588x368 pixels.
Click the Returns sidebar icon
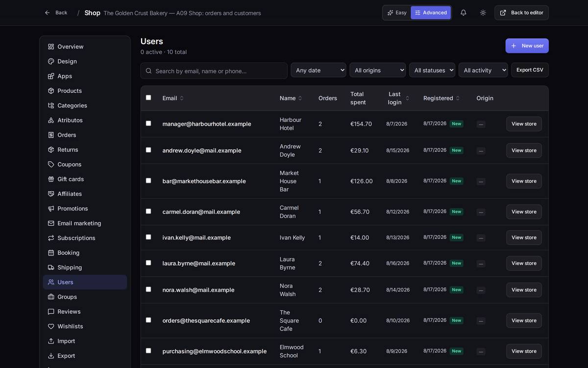[x=51, y=150]
